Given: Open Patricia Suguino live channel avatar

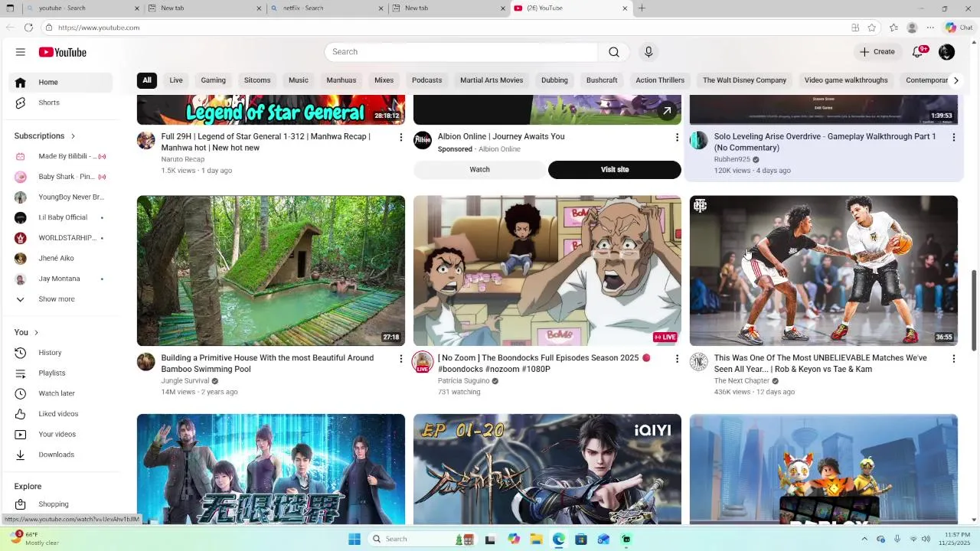Looking at the screenshot, I should (x=423, y=362).
